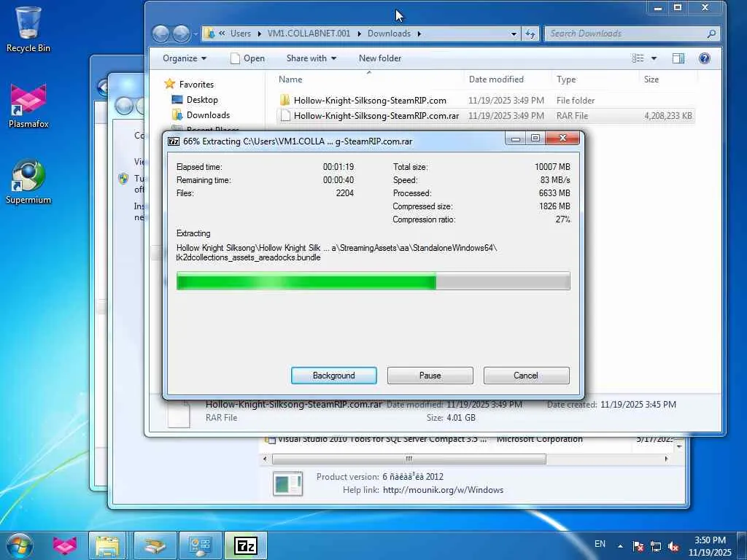Open the Windows Start menu orb
The width and height of the screenshot is (747, 560).
coord(19,545)
